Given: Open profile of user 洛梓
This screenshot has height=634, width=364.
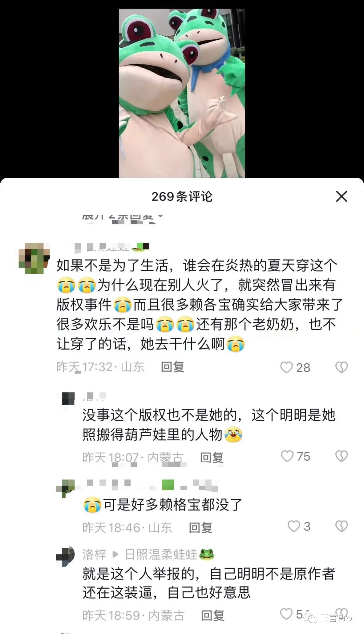Looking at the screenshot, I should click(94, 554).
